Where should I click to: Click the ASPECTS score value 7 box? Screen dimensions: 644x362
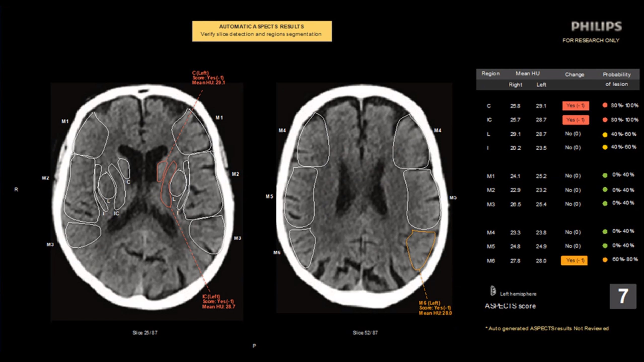tap(623, 296)
